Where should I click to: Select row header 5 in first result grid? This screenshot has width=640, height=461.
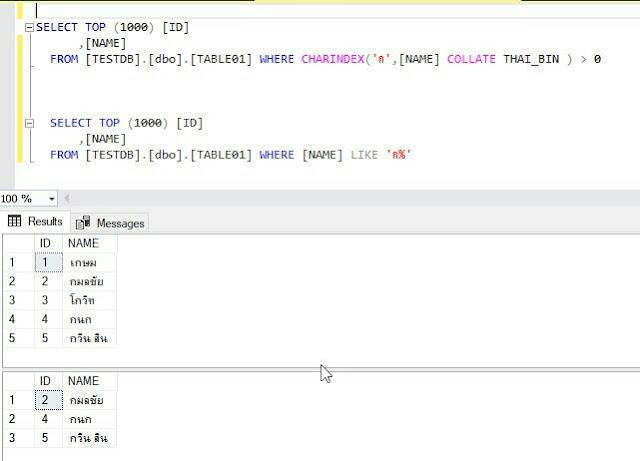18,338
